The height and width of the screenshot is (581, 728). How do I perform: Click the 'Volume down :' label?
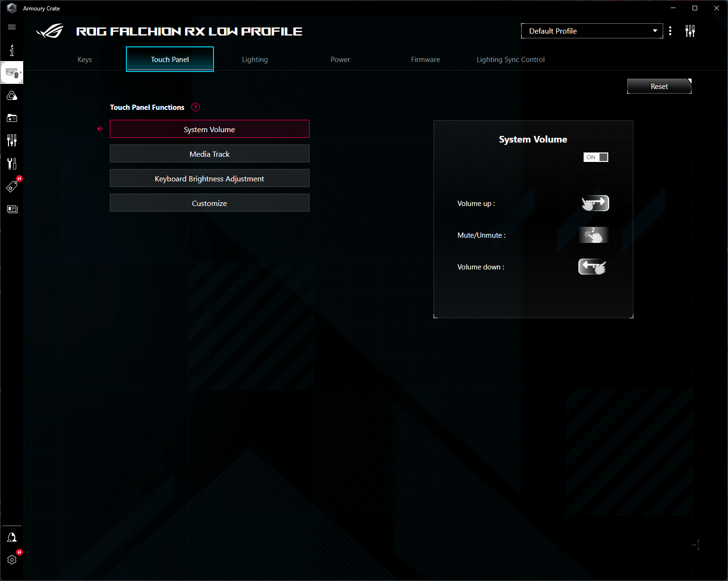[x=481, y=267]
